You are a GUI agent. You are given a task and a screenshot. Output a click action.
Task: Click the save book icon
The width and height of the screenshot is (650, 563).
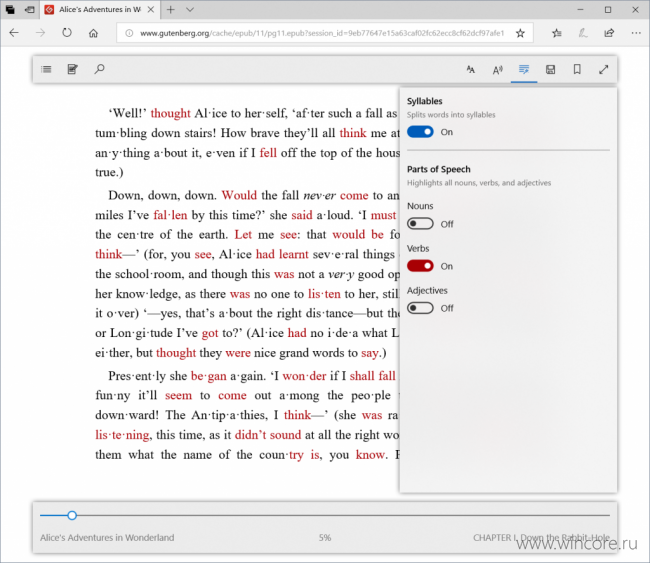[x=551, y=70]
